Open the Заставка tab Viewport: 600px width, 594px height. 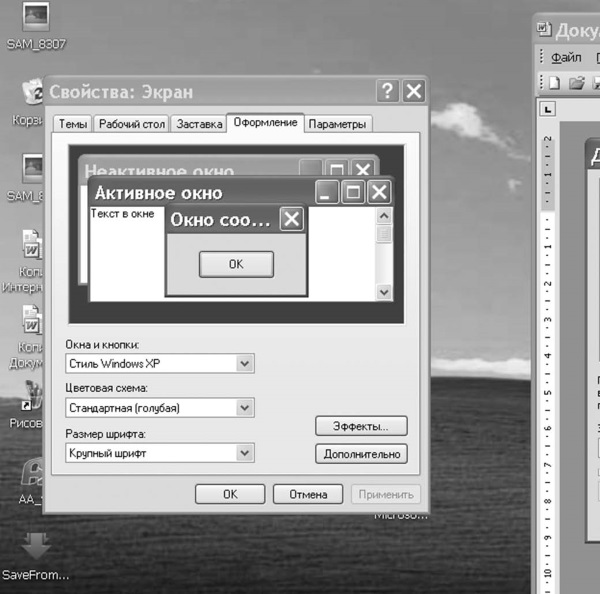(x=198, y=124)
